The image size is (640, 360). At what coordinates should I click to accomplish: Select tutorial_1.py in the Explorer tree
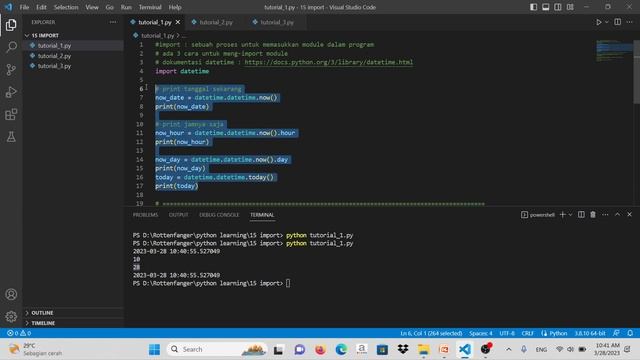click(73, 46)
